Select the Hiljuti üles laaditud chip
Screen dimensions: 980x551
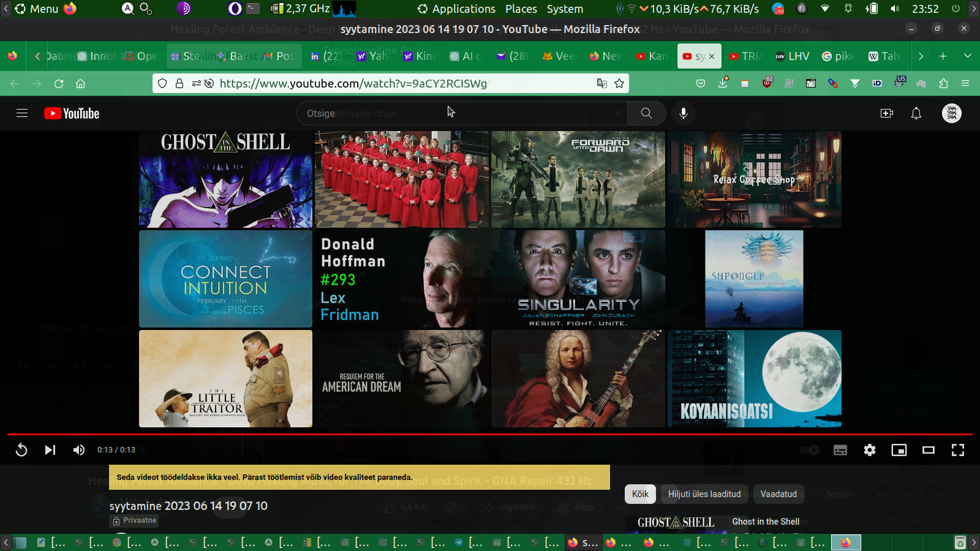pos(704,494)
